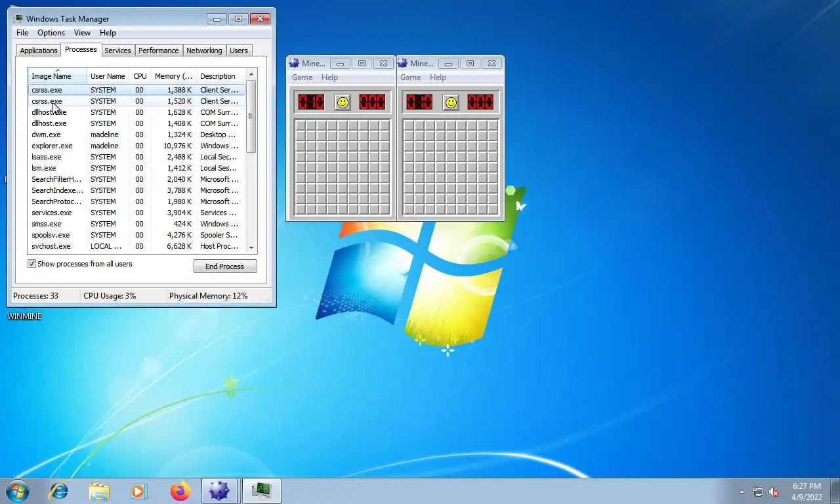Click top-left cell of left Minesweeper grid
This screenshot has height=504, width=840.
coord(300,126)
